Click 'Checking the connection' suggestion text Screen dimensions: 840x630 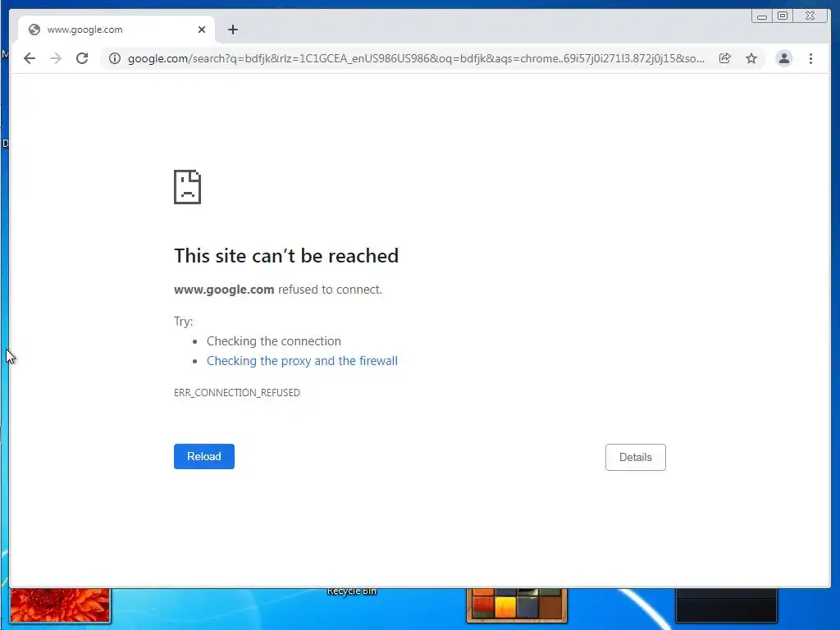click(x=274, y=341)
